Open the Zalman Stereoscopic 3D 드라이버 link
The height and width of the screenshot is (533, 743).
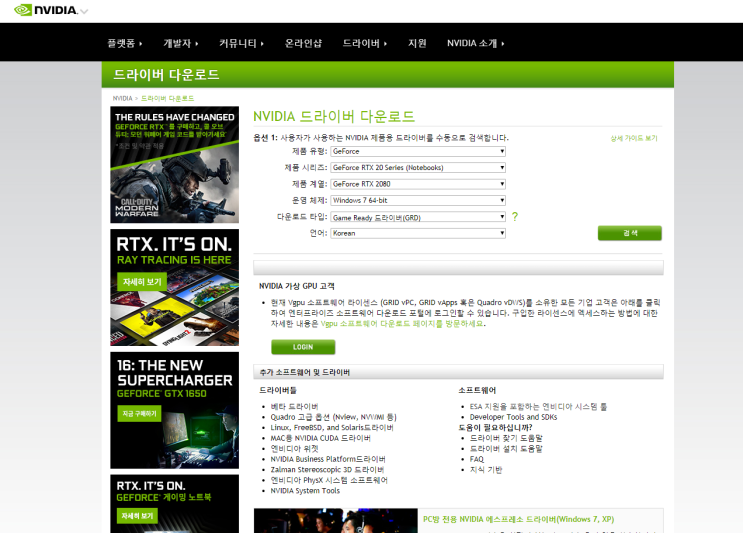(x=327, y=469)
